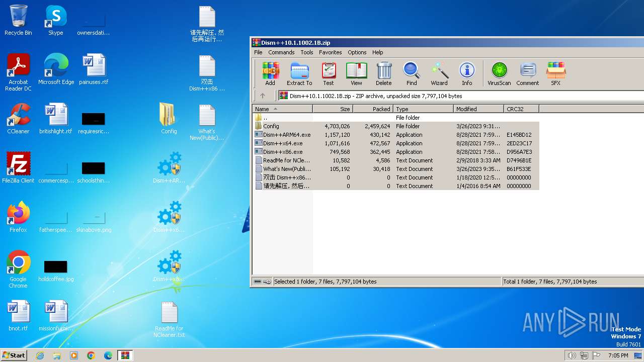Select Dism++x86.exe in the archive list
Viewport: 644px width, 362px height.
[395, 152]
